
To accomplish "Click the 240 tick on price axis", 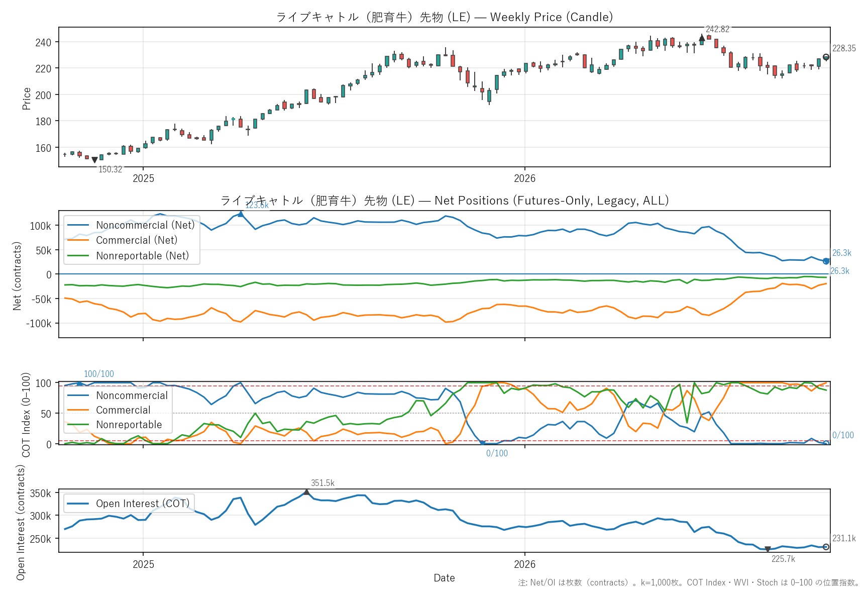I will (43, 42).
